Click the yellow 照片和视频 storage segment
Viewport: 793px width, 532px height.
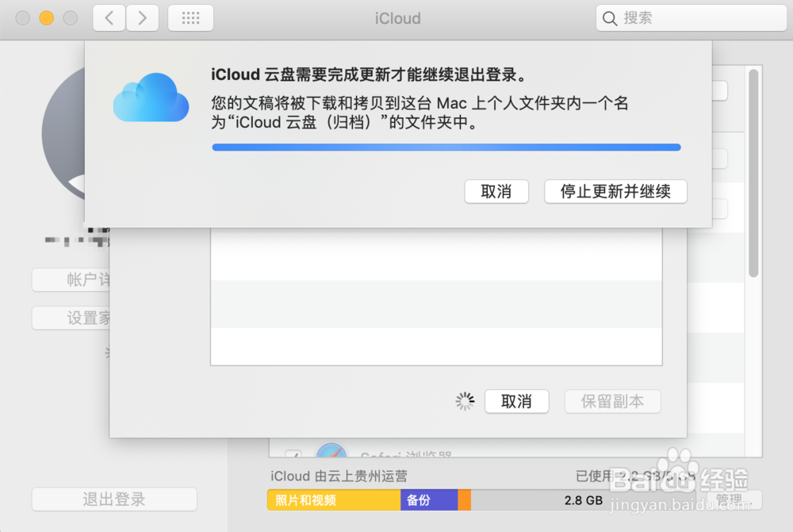333,500
